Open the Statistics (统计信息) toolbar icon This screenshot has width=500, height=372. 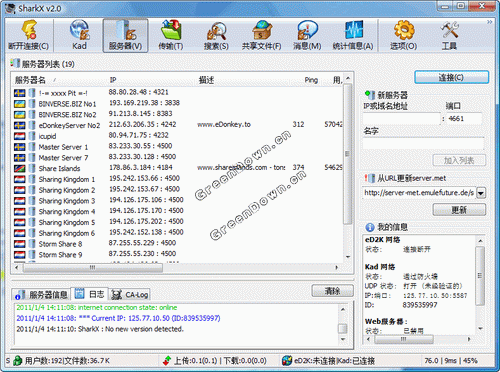tap(353, 31)
